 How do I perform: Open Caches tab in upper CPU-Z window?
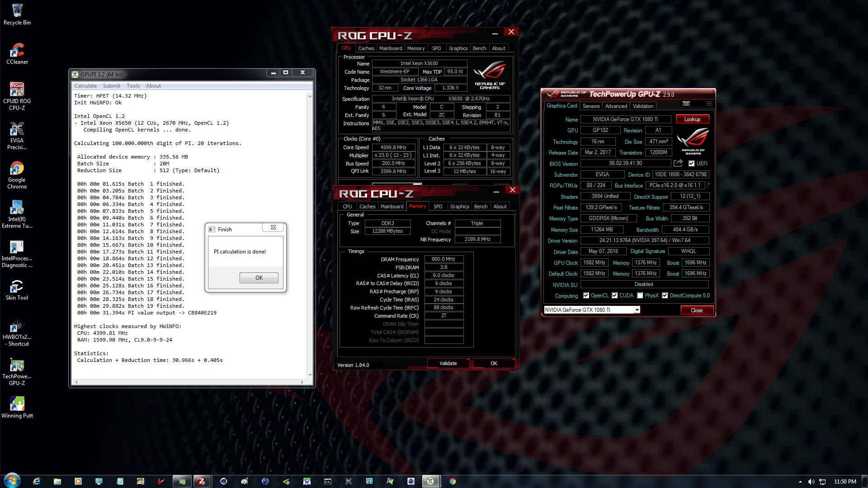coord(366,48)
